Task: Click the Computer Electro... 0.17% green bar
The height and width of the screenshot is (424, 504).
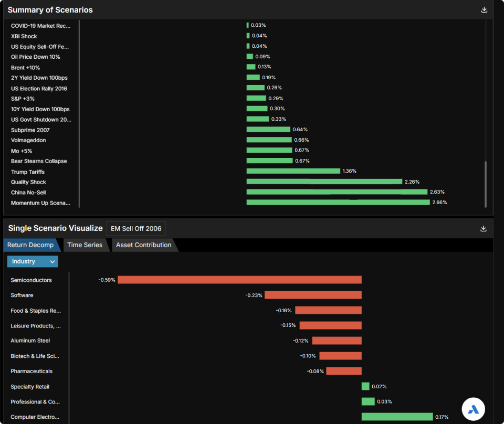Action: coord(397,417)
